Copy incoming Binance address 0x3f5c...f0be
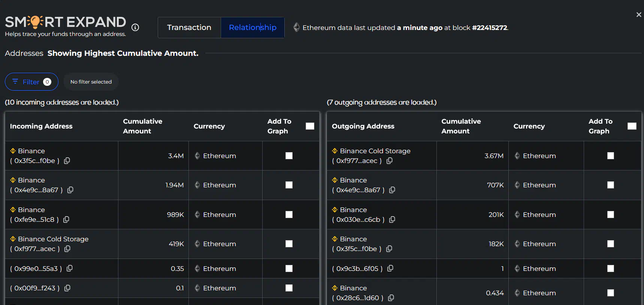This screenshot has height=305, width=644. point(67,161)
